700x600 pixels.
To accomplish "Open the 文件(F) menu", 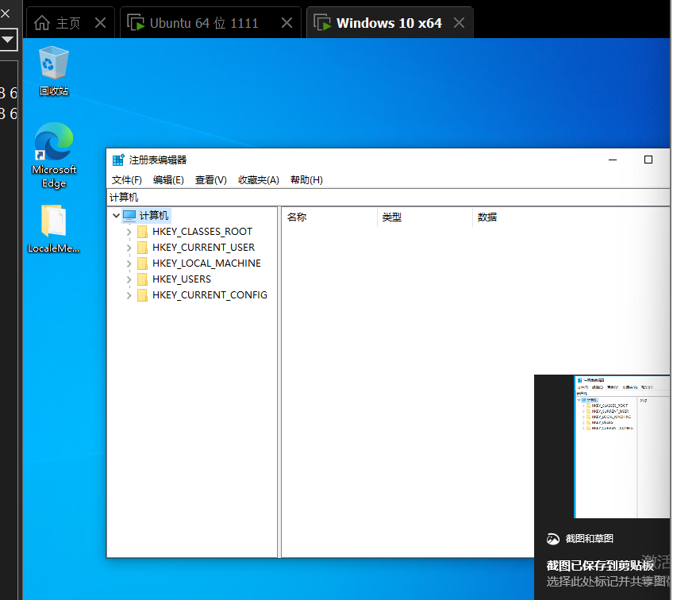I will click(x=127, y=180).
